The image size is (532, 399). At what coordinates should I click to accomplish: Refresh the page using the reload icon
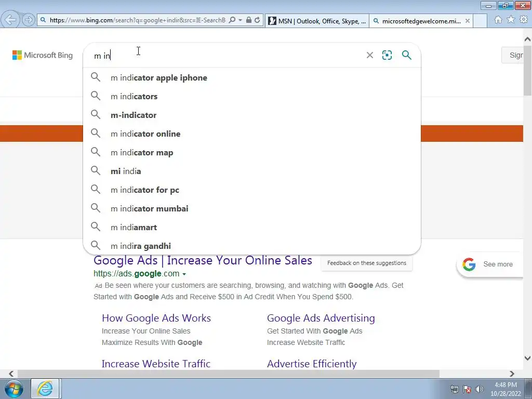pos(257,20)
